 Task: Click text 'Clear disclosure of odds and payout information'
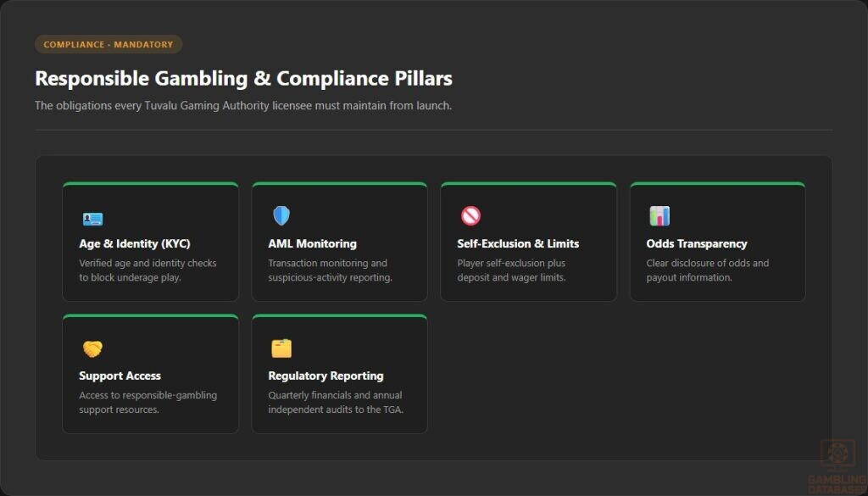click(x=708, y=270)
